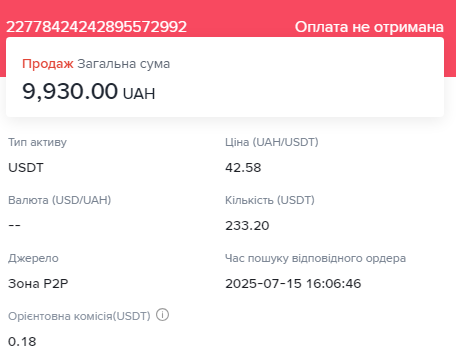
Task: Click the 'Ціна (UAH/USDT)' label
Action: tap(272, 142)
